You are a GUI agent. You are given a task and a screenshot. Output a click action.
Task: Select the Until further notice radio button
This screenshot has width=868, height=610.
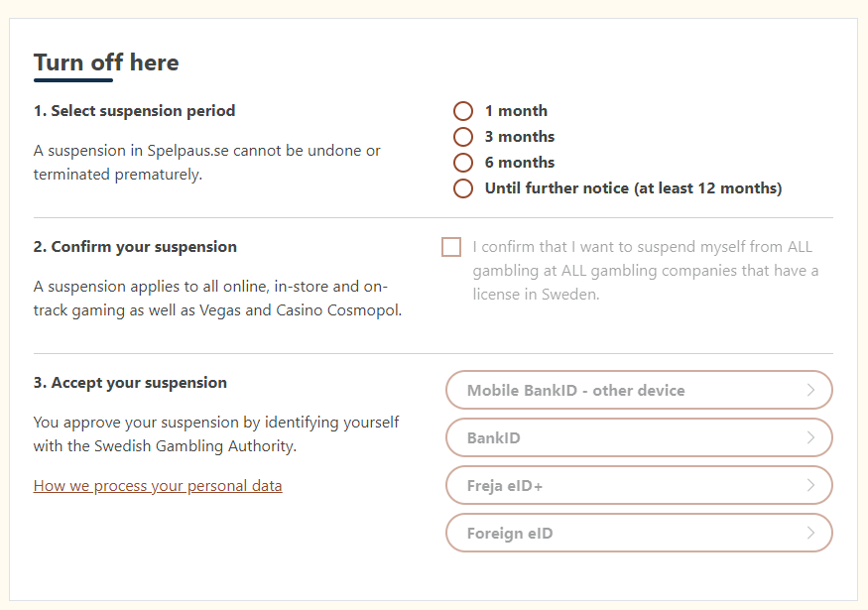463,188
